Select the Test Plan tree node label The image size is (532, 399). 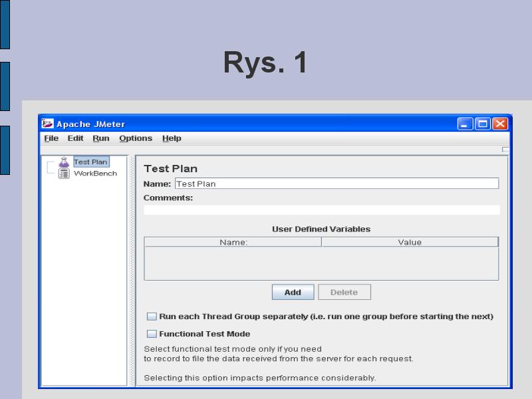[x=90, y=162]
